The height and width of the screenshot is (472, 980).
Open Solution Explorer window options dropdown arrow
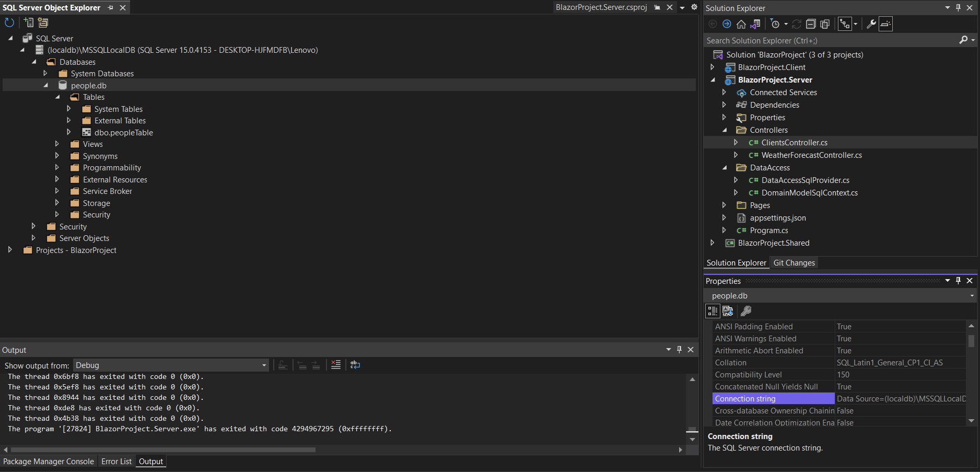tap(947, 8)
